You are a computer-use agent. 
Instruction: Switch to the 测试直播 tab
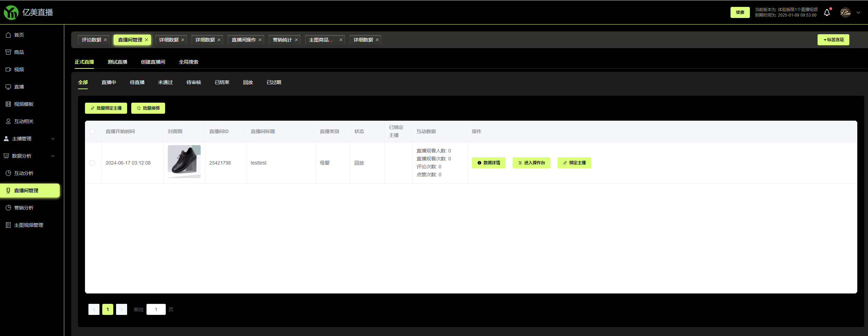(x=117, y=62)
